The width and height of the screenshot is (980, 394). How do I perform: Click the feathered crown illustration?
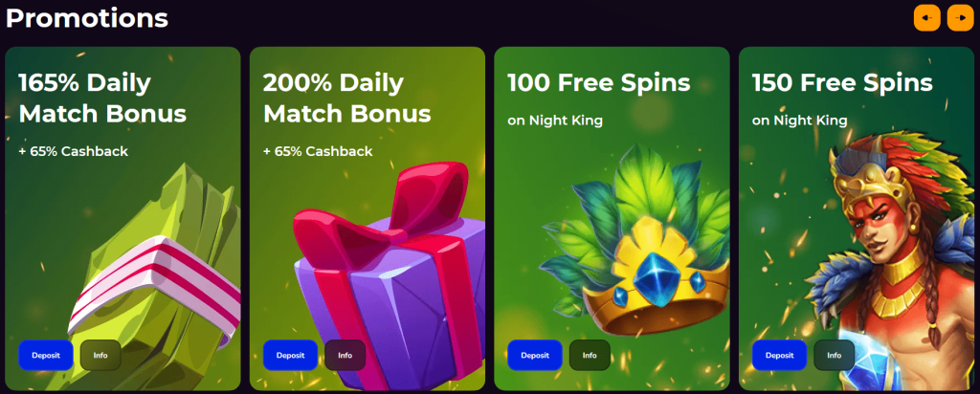point(635,240)
